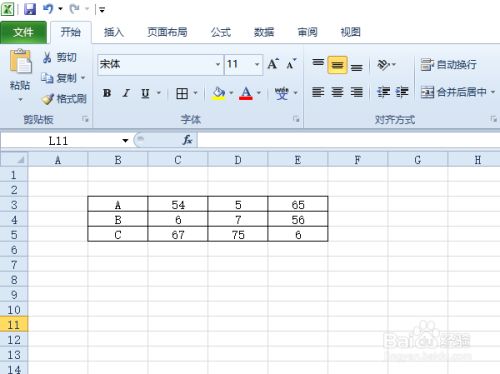
Task: Expand the font name dropdown arrow
Action: (x=218, y=64)
